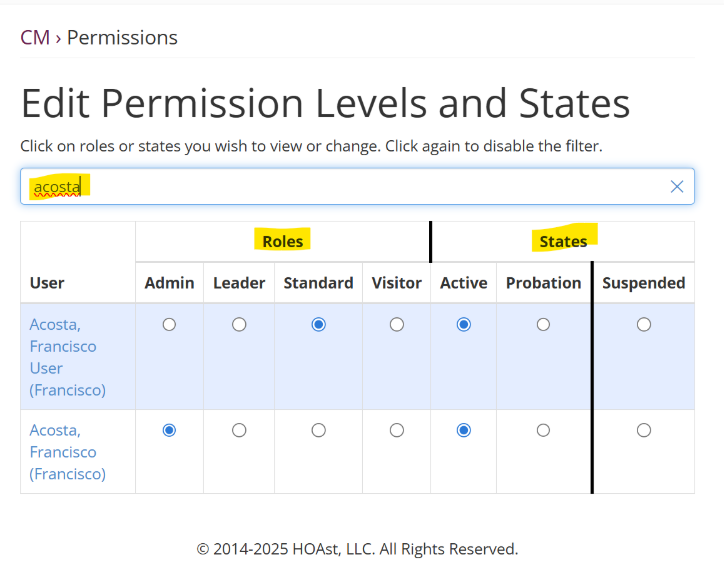724x577 pixels.
Task: Set Acosta Francisco (Francisco) role to Leader
Action: pyautogui.click(x=239, y=430)
